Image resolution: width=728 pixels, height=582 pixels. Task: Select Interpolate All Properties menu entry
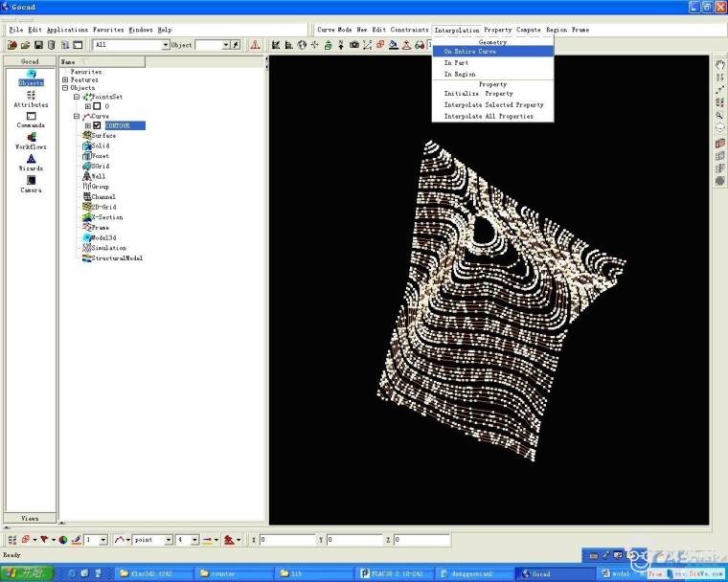pyautogui.click(x=488, y=117)
